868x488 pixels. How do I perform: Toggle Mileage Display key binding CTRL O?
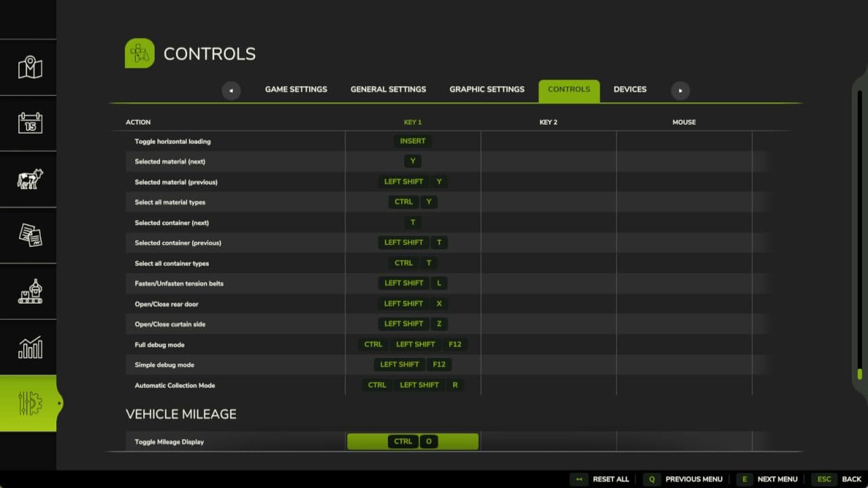[412, 441]
